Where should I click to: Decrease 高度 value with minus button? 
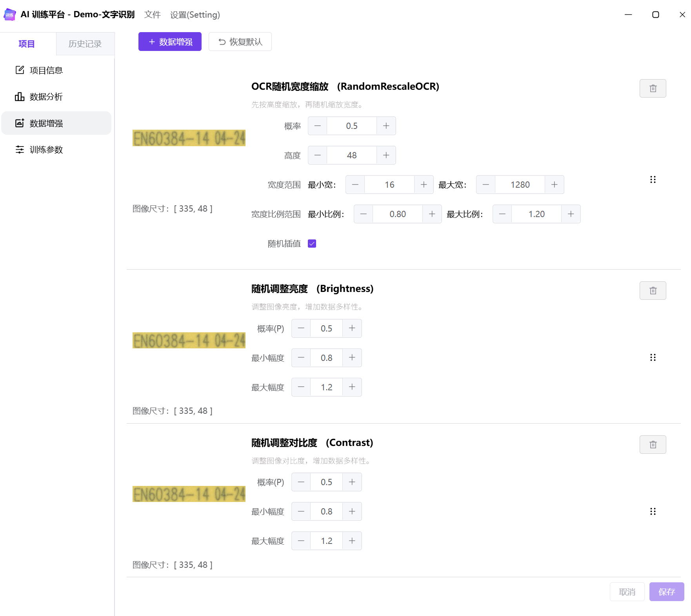click(x=318, y=155)
